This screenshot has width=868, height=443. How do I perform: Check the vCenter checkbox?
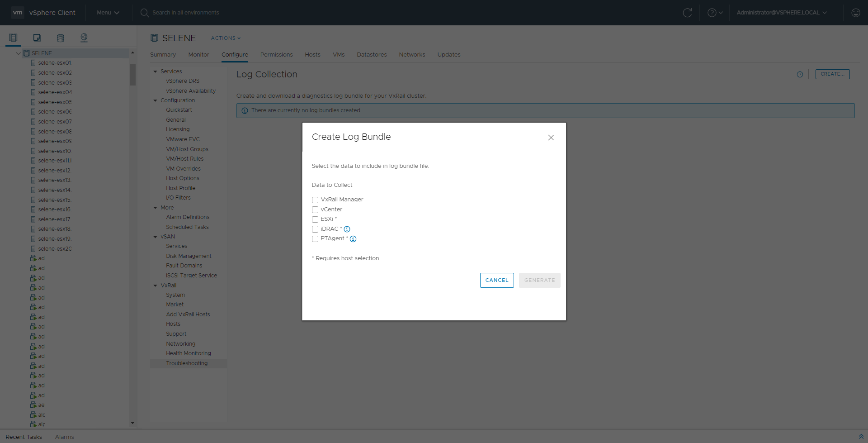click(x=315, y=210)
